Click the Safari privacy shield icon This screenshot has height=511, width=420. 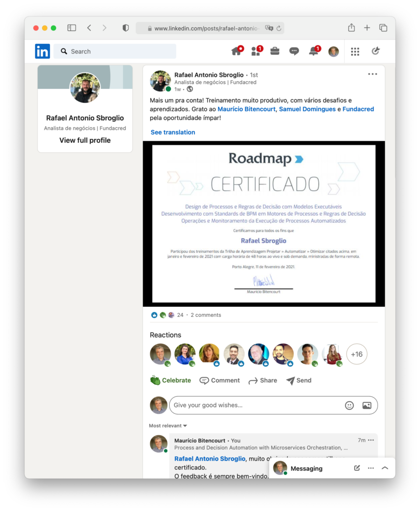pyautogui.click(x=125, y=28)
